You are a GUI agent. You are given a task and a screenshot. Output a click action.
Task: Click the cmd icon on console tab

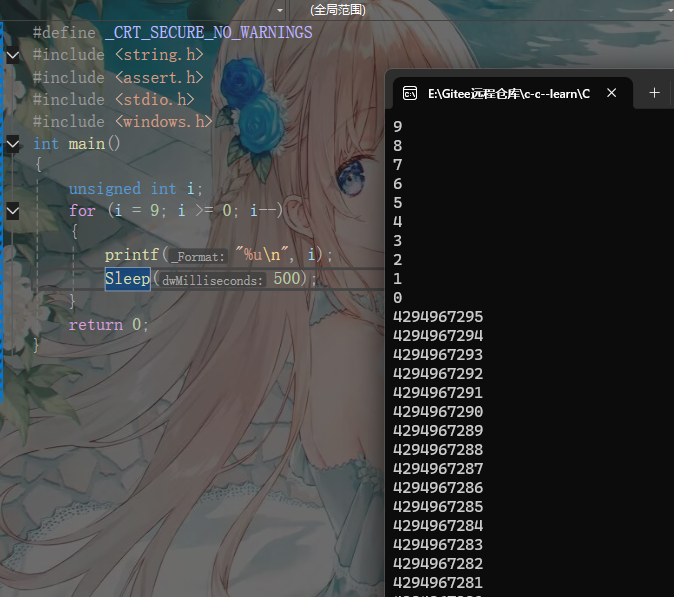[410, 93]
